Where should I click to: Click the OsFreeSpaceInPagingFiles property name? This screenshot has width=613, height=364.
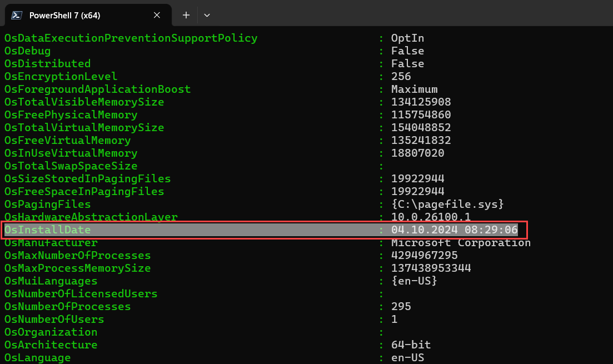(84, 192)
